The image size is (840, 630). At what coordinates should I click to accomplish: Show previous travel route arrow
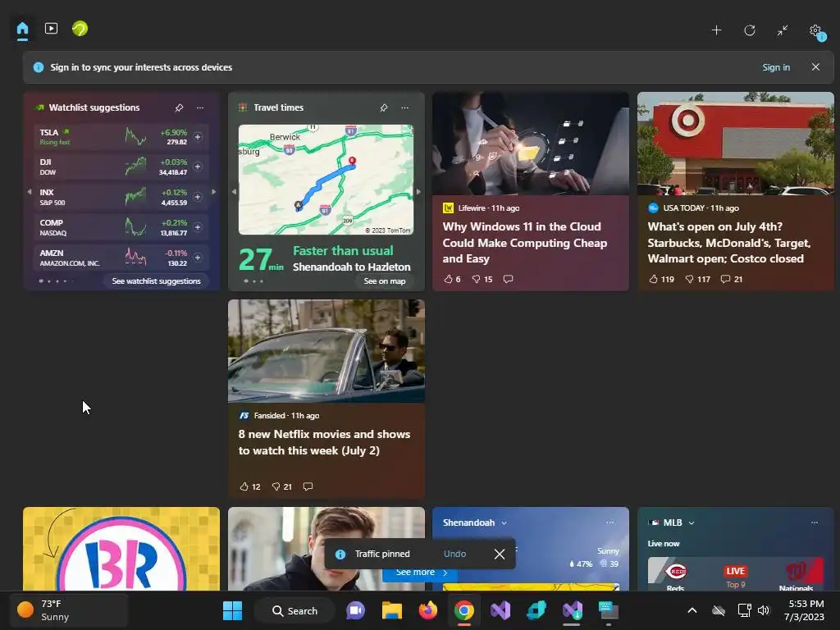tap(234, 192)
